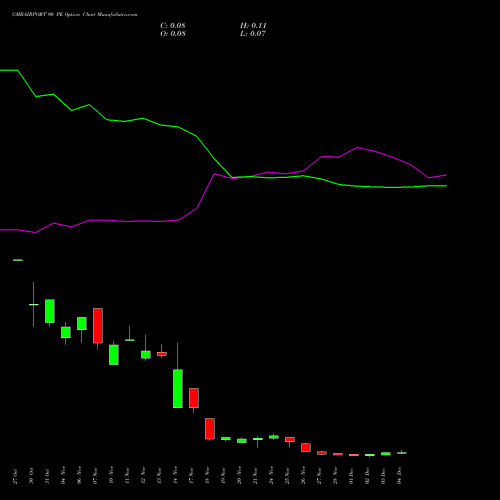Image resolution: width=500 pixels, height=500 pixels.
Task: Select the flat dash candle above 27 Oct
Action: [x=18, y=260]
